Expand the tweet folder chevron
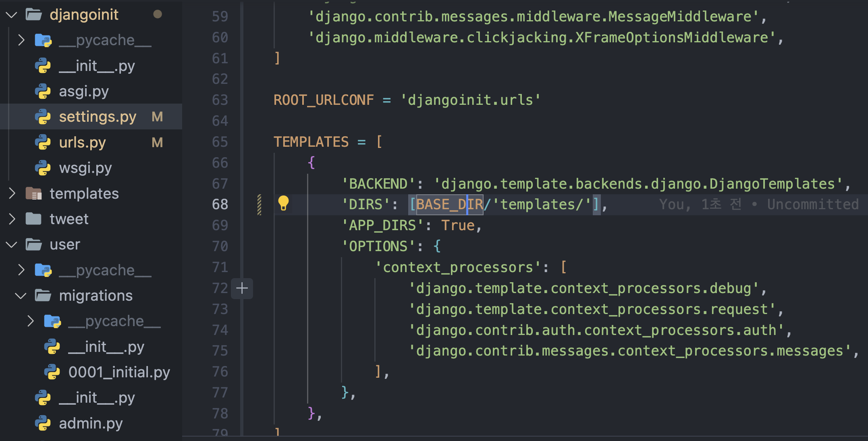The width and height of the screenshot is (868, 441). tap(12, 219)
